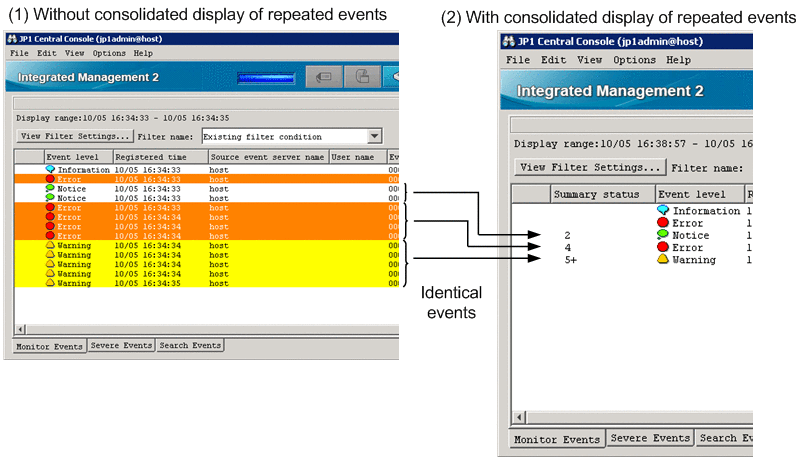Open File menu in left console window
Image resolution: width=800 pixels, height=461 pixels.
tap(19, 53)
